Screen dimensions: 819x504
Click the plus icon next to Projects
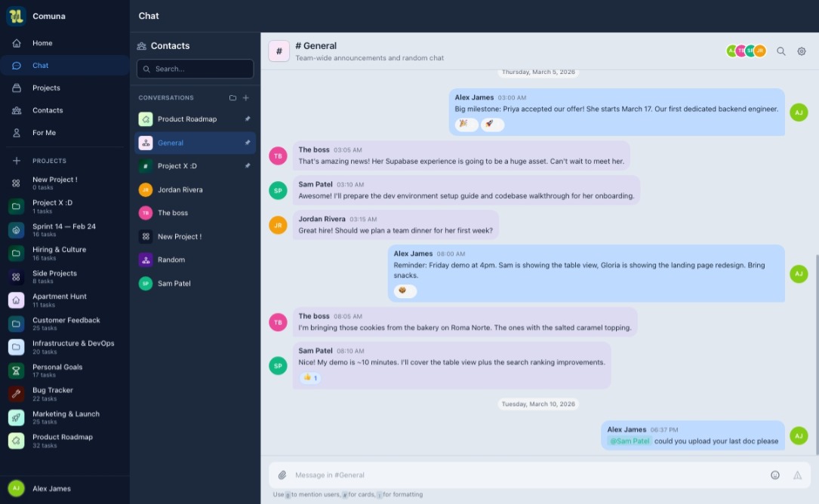click(x=16, y=161)
